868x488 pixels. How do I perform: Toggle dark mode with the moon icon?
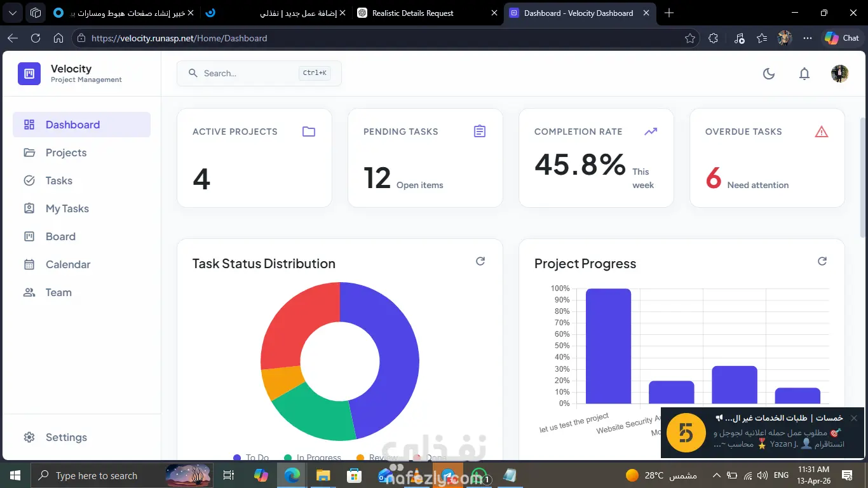pos(769,74)
